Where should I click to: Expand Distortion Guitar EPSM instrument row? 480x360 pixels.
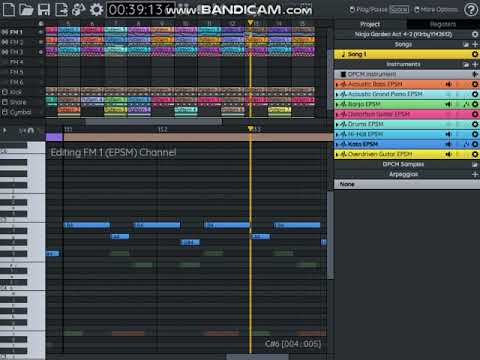[x=337, y=115]
